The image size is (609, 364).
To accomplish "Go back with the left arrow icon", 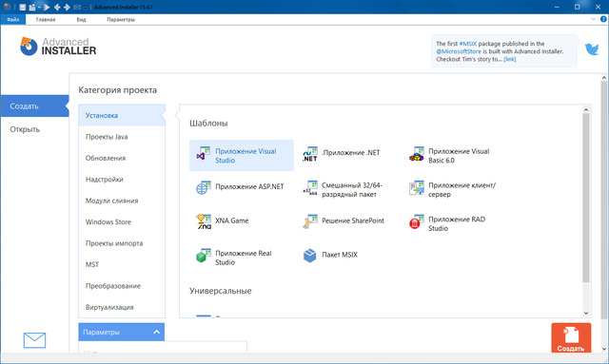I will pos(57,7).
